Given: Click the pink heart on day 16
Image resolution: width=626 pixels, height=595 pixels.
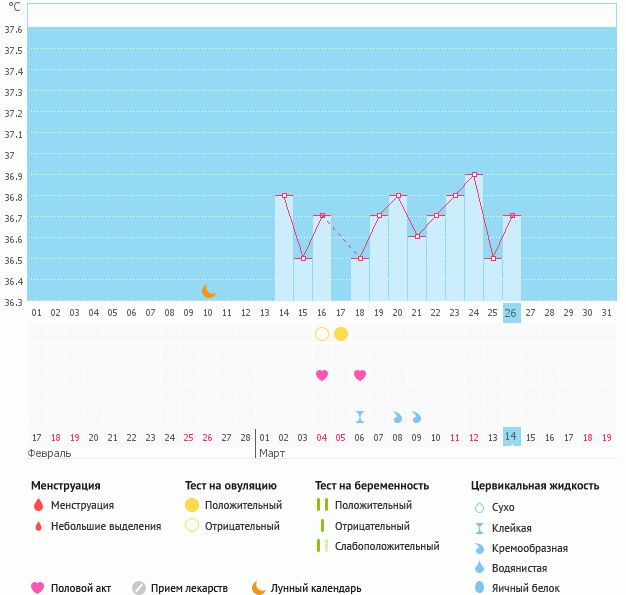Looking at the screenshot, I should coord(322,375).
